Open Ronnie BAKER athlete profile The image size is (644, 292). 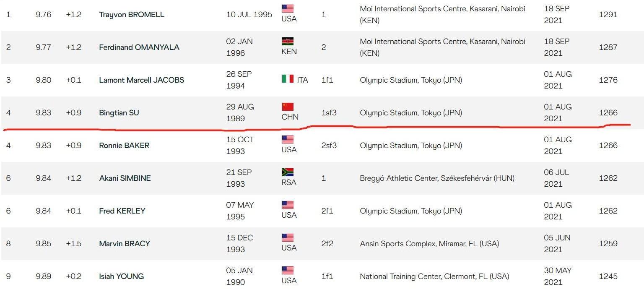(124, 146)
